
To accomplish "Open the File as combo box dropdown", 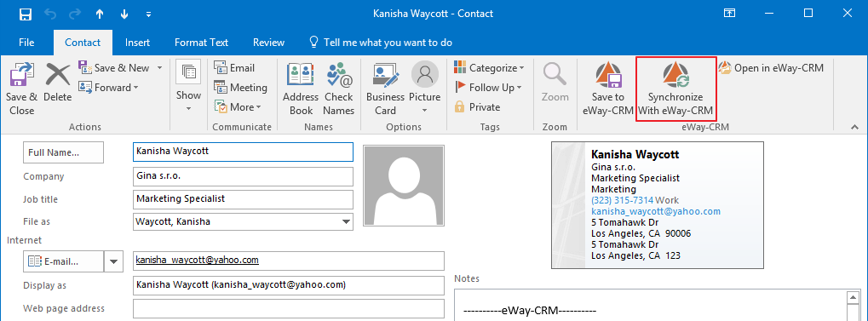I will pyautogui.click(x=347, y=222).
